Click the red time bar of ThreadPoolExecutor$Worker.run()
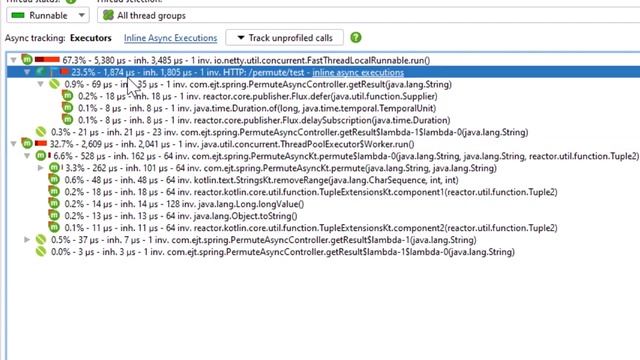640x360 pixels. coord(41,143)
